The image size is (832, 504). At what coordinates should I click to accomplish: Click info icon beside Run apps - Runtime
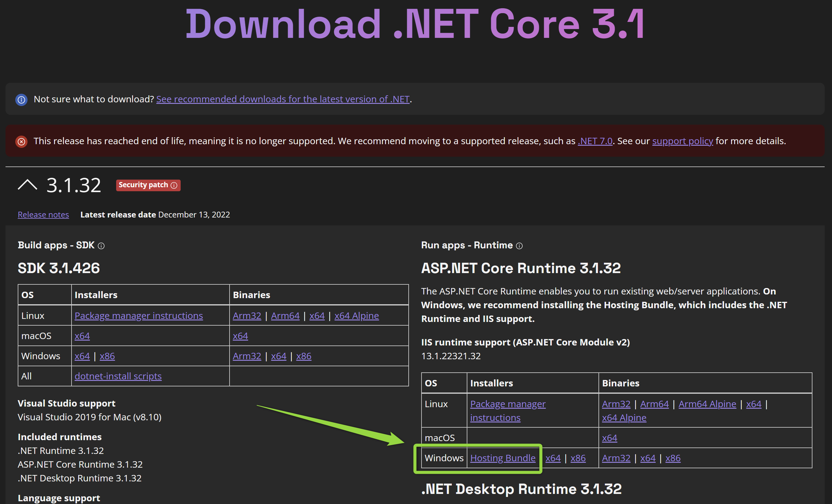(x=519, y=246)
